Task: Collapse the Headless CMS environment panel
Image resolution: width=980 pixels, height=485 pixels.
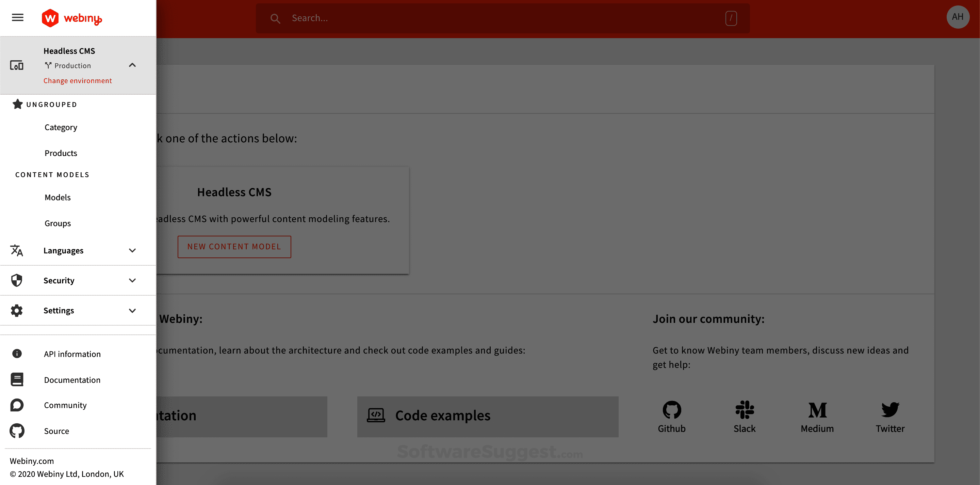Action: [132, 65]
